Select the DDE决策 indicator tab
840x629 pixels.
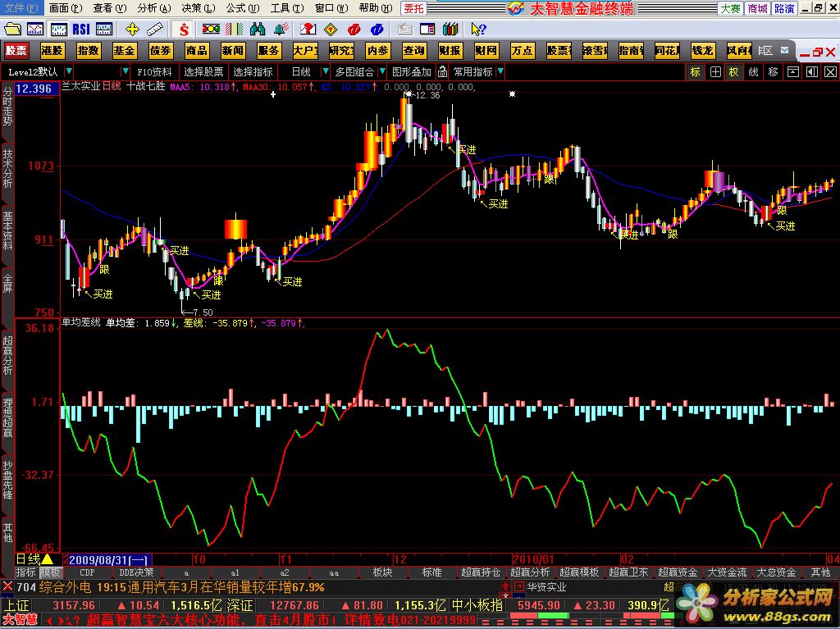coord(136,572)
